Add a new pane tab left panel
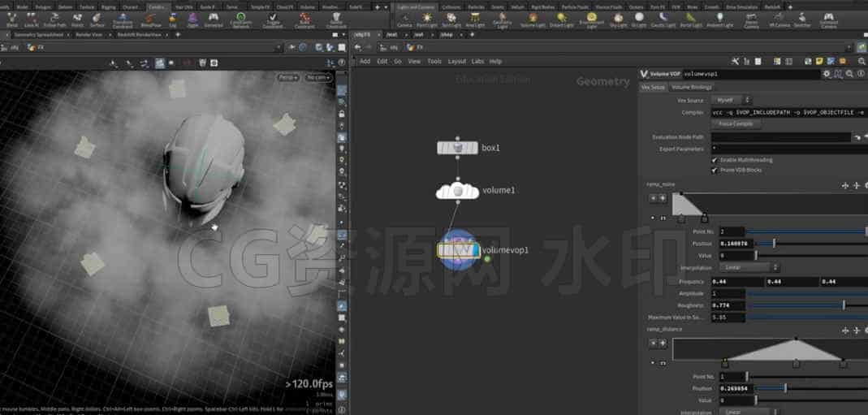 pyautogui.click(x=178, y=34)
